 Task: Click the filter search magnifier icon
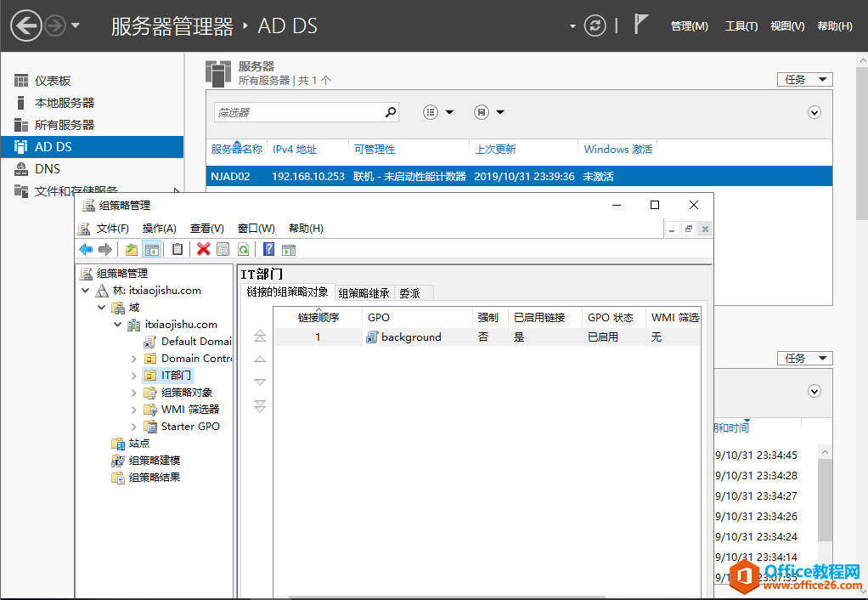[391, 112]
